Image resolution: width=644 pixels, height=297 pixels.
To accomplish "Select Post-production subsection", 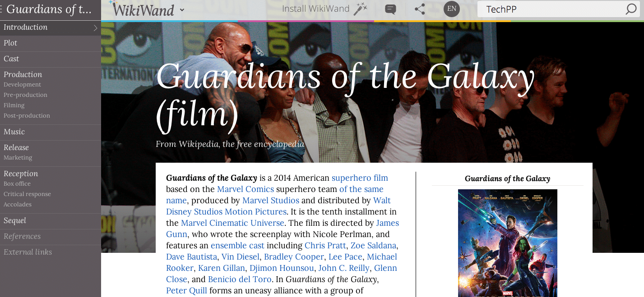I will tap(27, 116).
